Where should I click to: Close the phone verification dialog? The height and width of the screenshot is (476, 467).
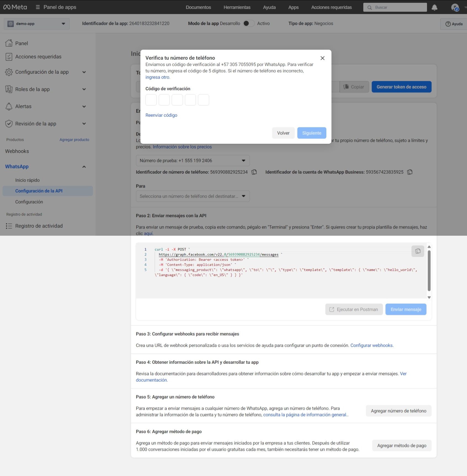(x=322, y=58)
